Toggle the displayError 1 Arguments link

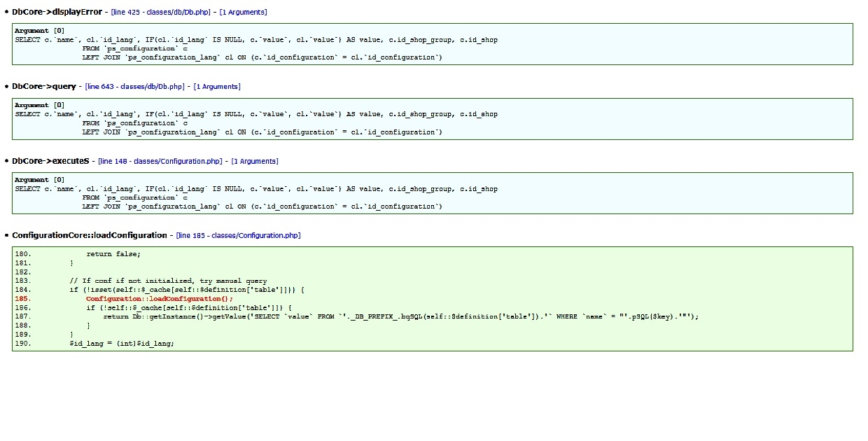tap(243, 13)
